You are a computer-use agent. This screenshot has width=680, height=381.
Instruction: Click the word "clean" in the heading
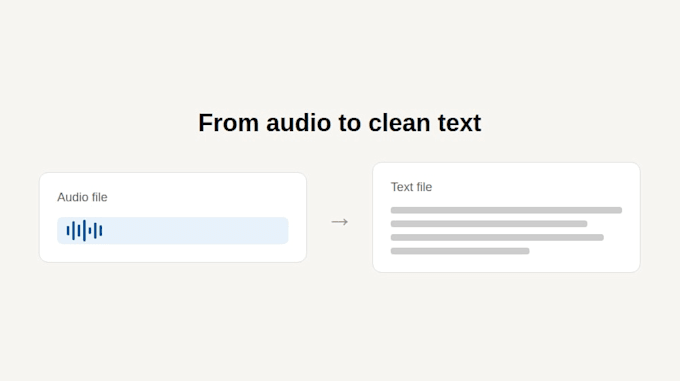399,123
